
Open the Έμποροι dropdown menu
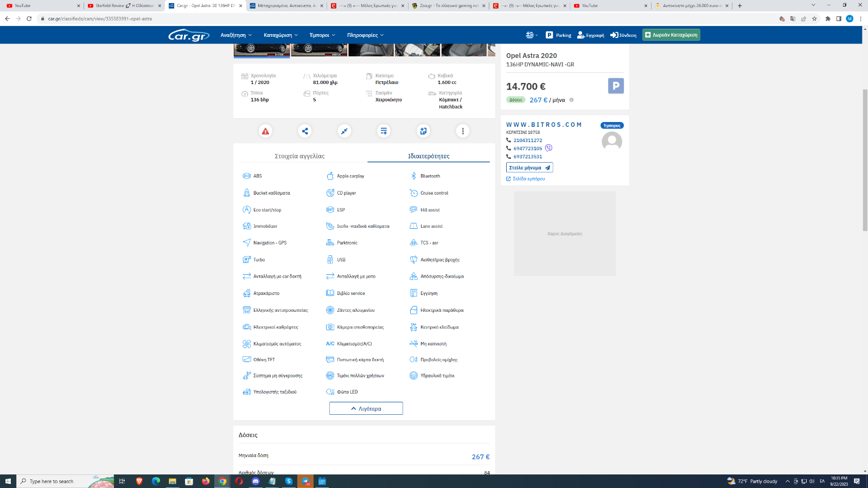click(x=322, y=35)
